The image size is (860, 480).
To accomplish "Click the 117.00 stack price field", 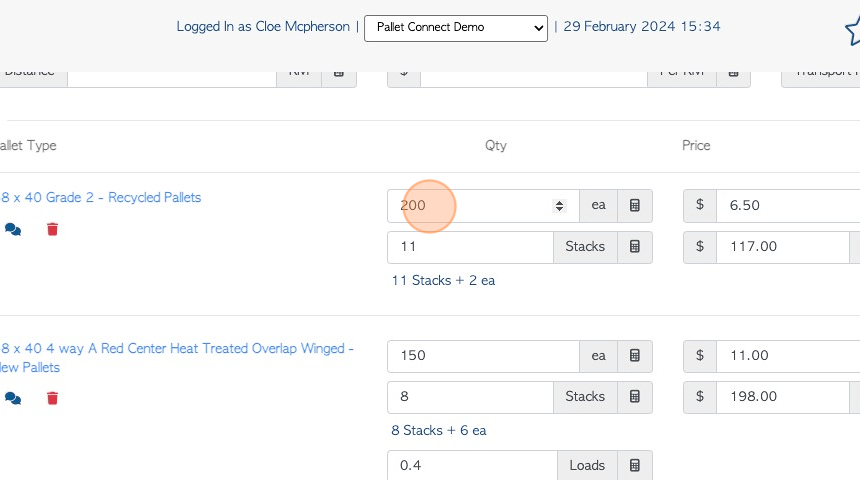I will click(782, 247).
